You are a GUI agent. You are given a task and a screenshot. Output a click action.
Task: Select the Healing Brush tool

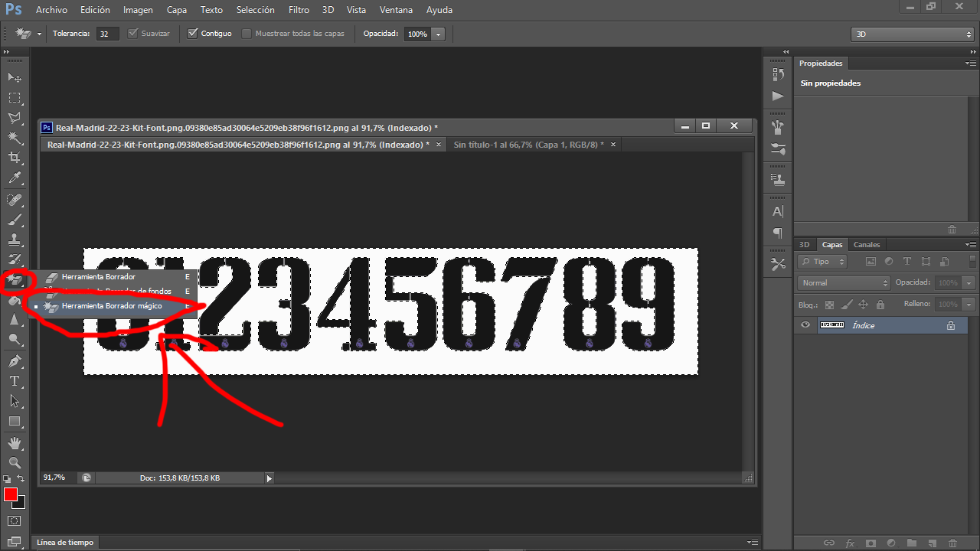point(15,200)
